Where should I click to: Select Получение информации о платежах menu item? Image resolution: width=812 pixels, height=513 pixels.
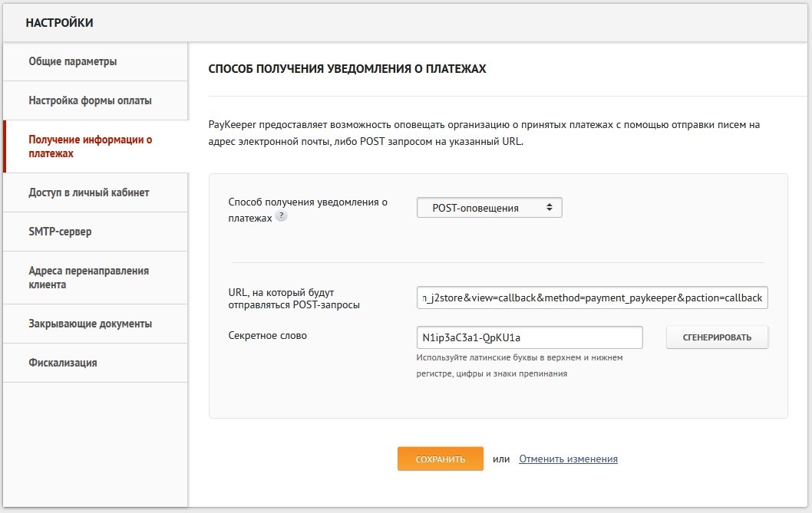tap(90, 146)
